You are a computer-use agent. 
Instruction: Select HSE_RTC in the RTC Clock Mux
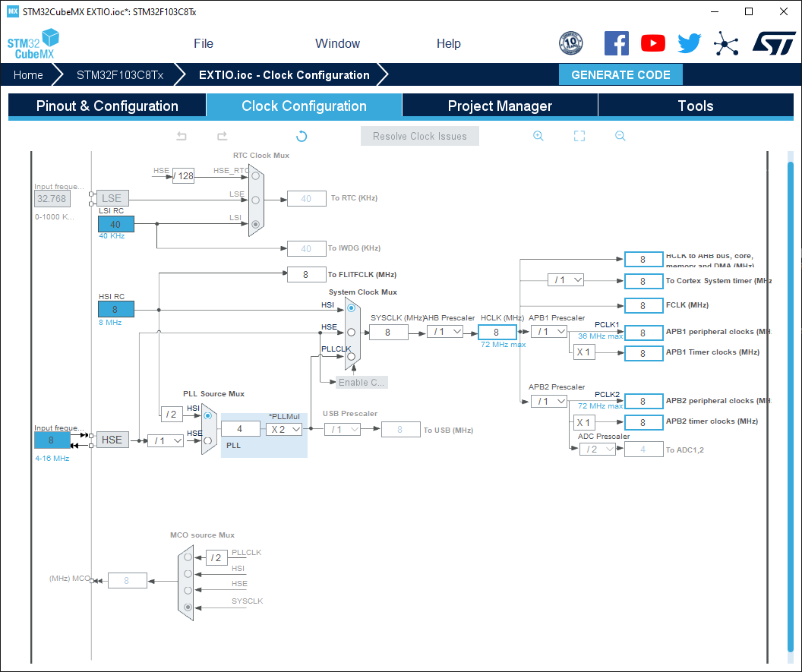(255, 176)
